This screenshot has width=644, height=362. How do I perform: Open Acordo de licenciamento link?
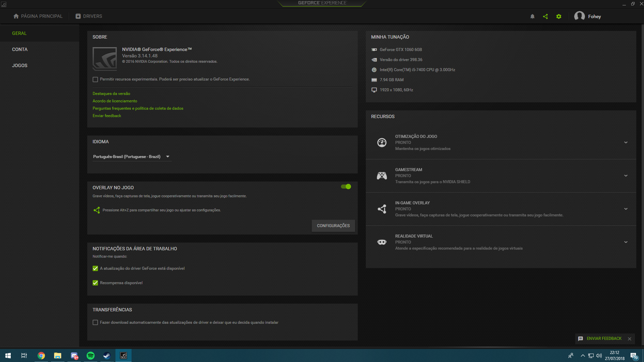click(115, 101)
